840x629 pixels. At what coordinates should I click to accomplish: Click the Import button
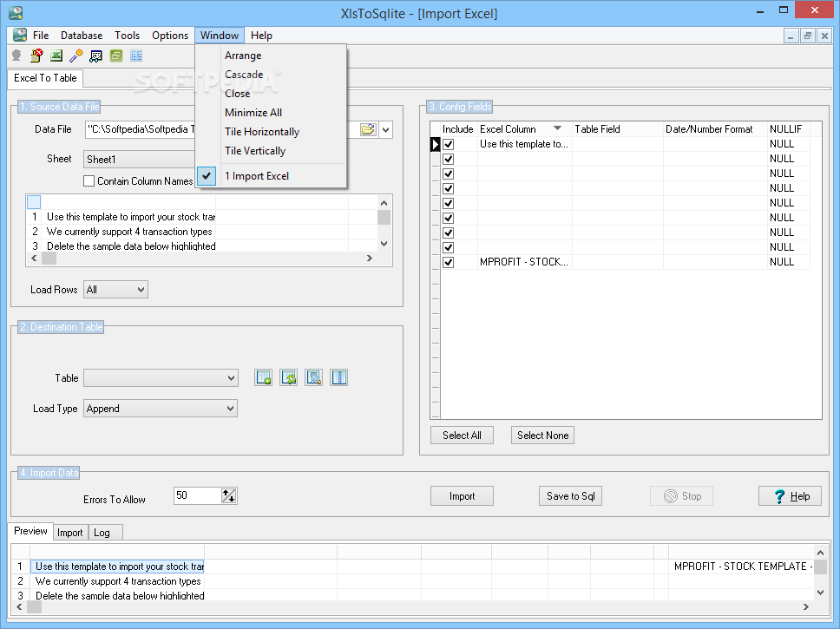[x=462, y=496]
